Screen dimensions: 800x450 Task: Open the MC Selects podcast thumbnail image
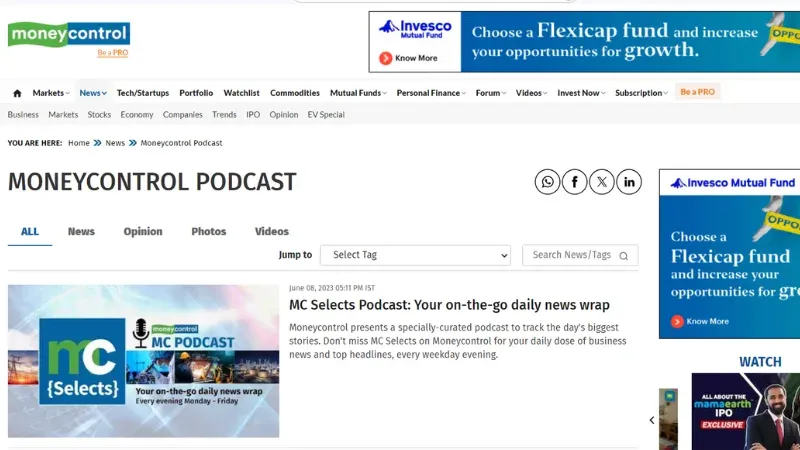[143, 361]
